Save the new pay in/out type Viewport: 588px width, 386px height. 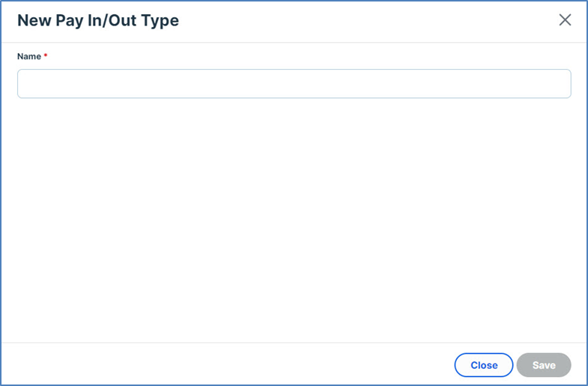point(544,365)
